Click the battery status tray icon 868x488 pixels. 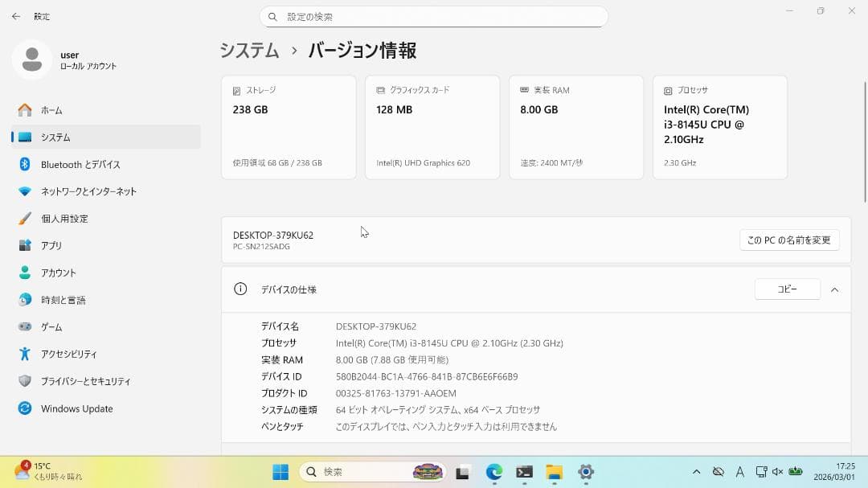(796, 471)
